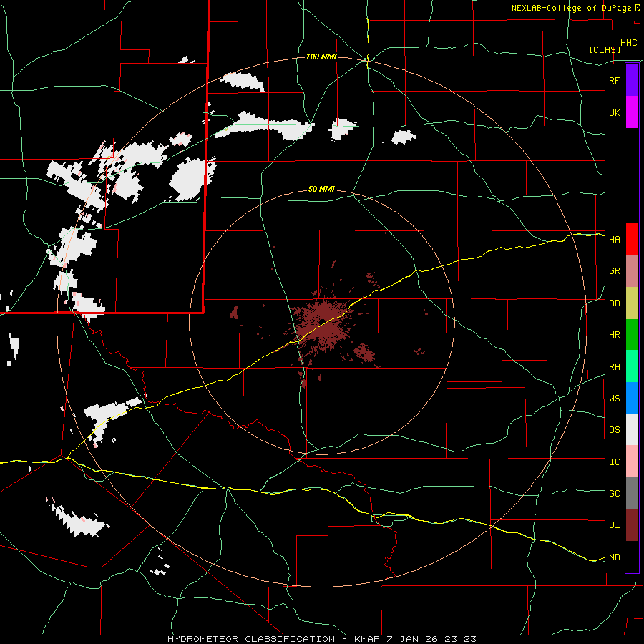Click the dusty pink GR swatch
The width and height of the screenshot is (644, 644).
click(x=632, y=271)
